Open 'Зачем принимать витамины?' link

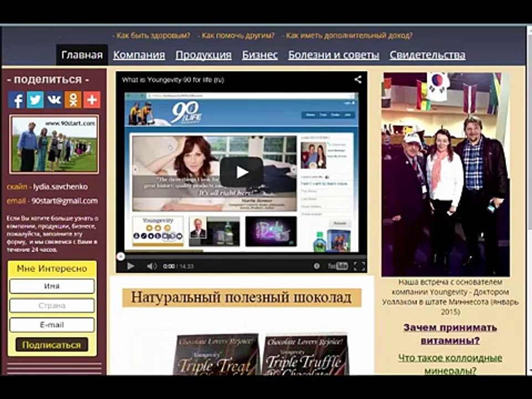[450, 334]
